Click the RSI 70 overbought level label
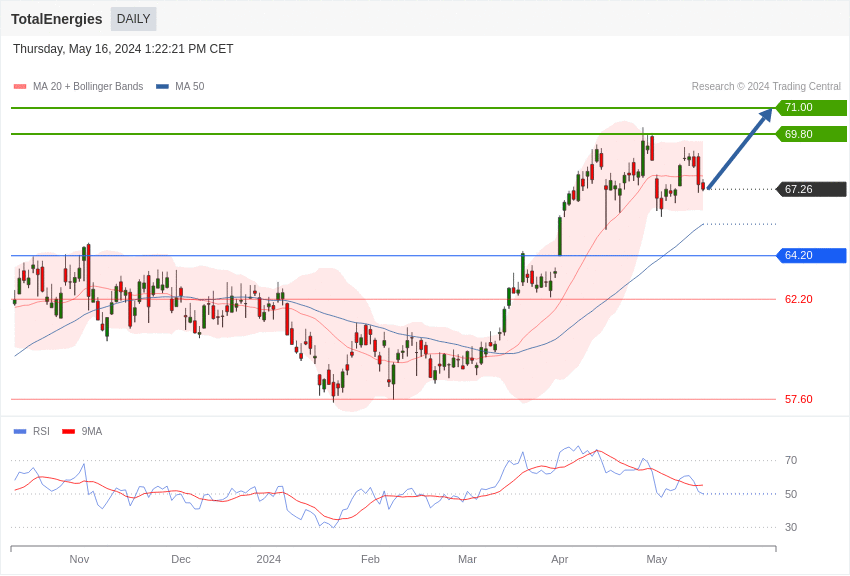This screenshot has width=850, height=576. coord(790,461)
